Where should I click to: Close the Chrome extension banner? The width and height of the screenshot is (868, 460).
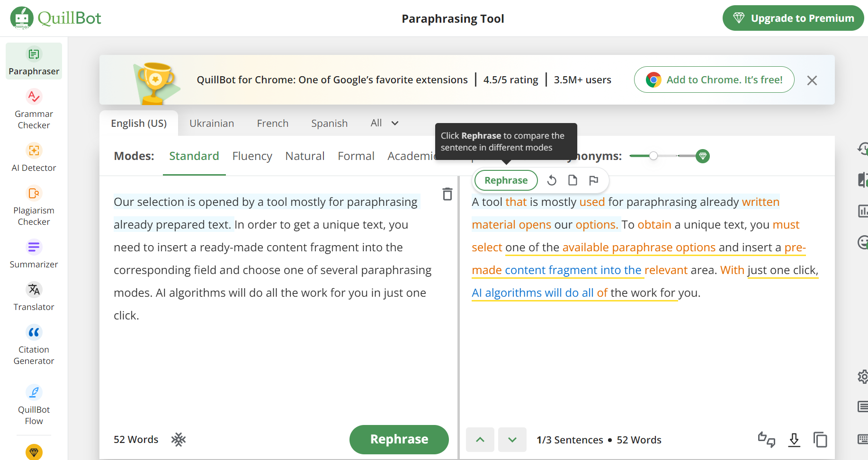[x=812, y=80]
